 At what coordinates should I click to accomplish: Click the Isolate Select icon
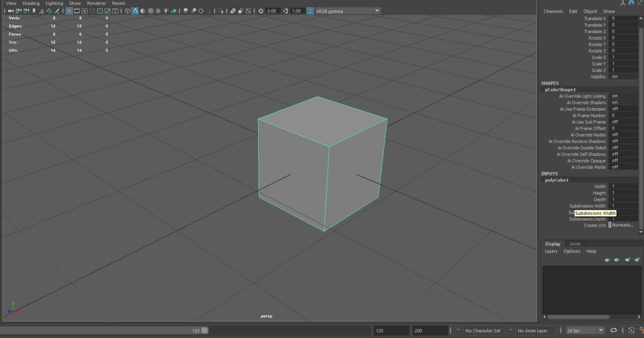221,11
